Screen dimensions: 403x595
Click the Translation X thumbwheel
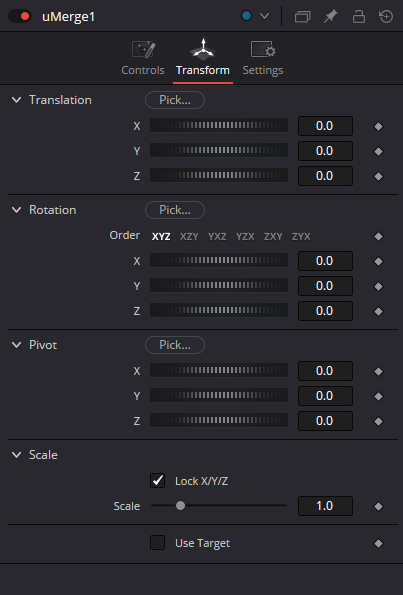coord(219,126)
